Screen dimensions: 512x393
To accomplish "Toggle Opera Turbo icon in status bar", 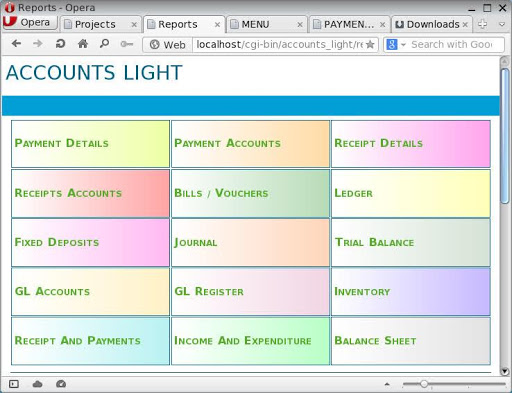I will (x=61, y=384).
